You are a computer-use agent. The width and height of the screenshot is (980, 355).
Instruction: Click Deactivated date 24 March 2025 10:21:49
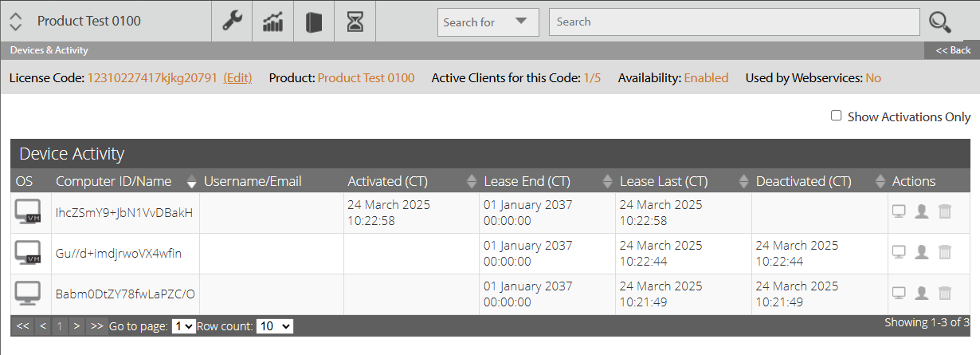[x=797, y=294]
